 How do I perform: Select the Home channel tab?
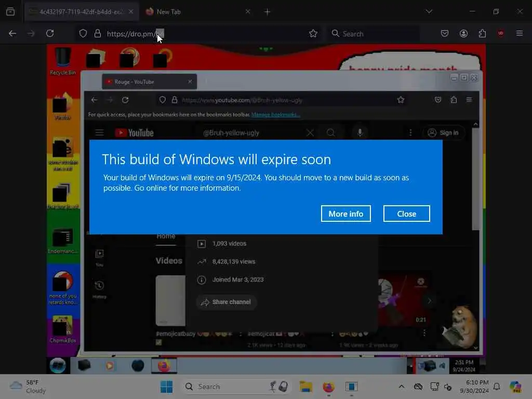(x=166, y=237)
